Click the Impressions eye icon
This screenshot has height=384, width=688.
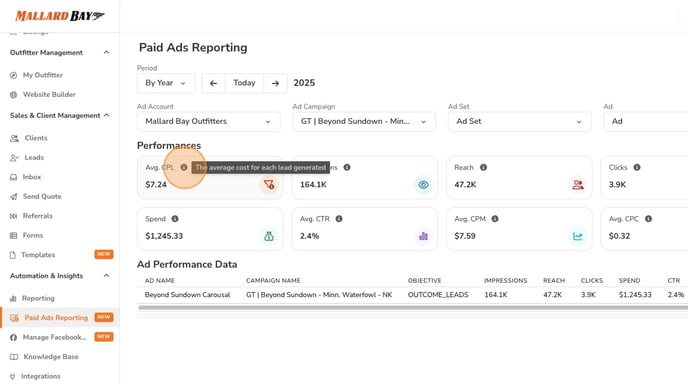click(x=423, y=185)
